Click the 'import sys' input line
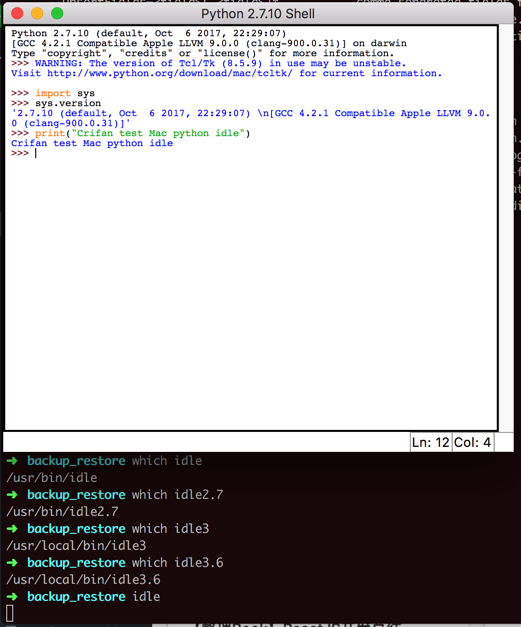This screenshot has height=627, width=521. (53, 93)
